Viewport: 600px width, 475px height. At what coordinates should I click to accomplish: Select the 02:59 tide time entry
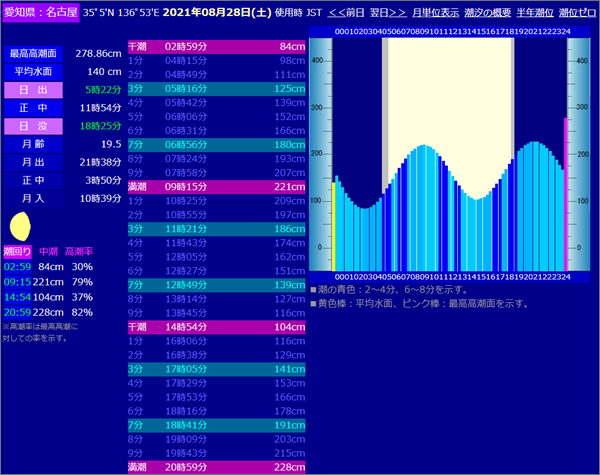tap(17, 267)
